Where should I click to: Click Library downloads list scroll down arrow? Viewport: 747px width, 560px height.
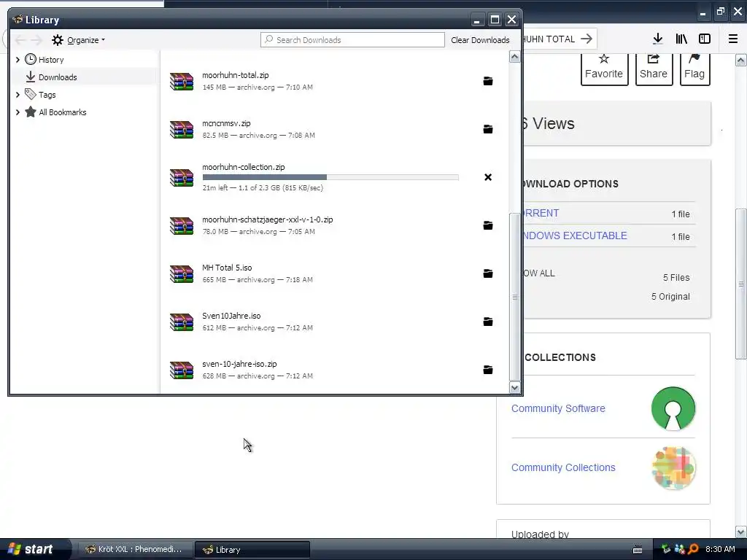pos(514,388)
